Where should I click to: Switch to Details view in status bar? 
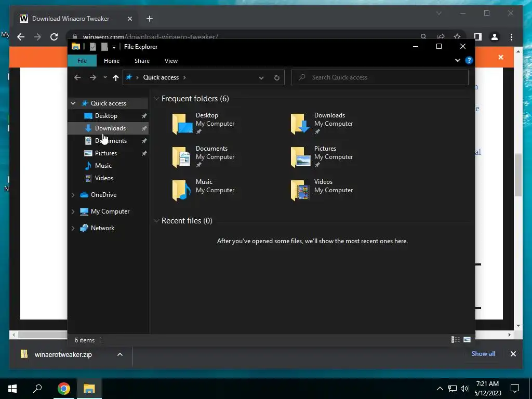coord(455,340)
